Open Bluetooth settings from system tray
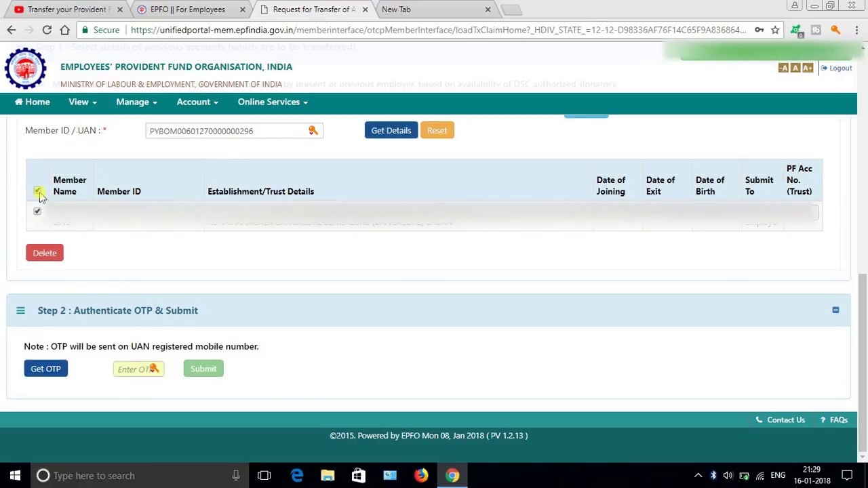Screen dimensions: 868x488 tap(713, 475)
